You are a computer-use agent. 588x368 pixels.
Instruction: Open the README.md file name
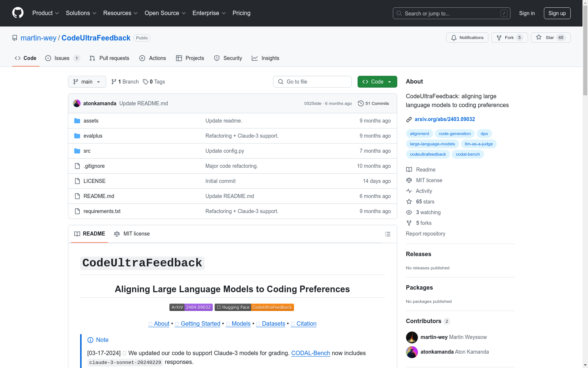99,196
